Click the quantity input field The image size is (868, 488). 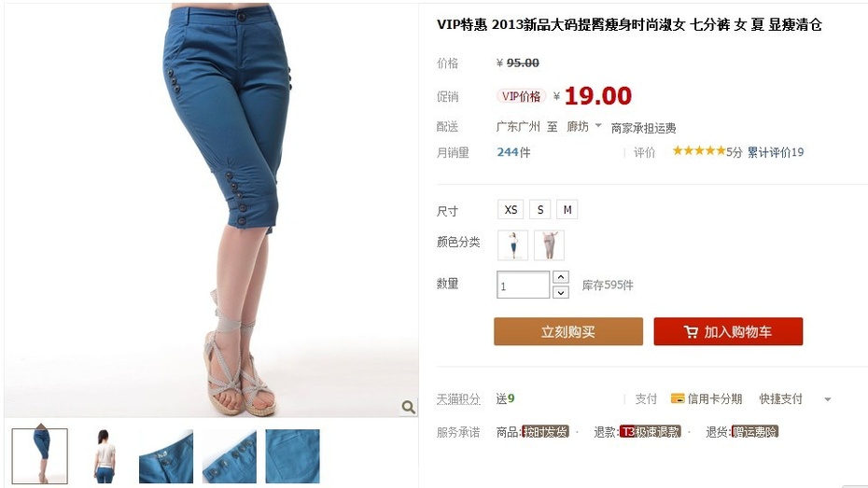tap(523, 285)
